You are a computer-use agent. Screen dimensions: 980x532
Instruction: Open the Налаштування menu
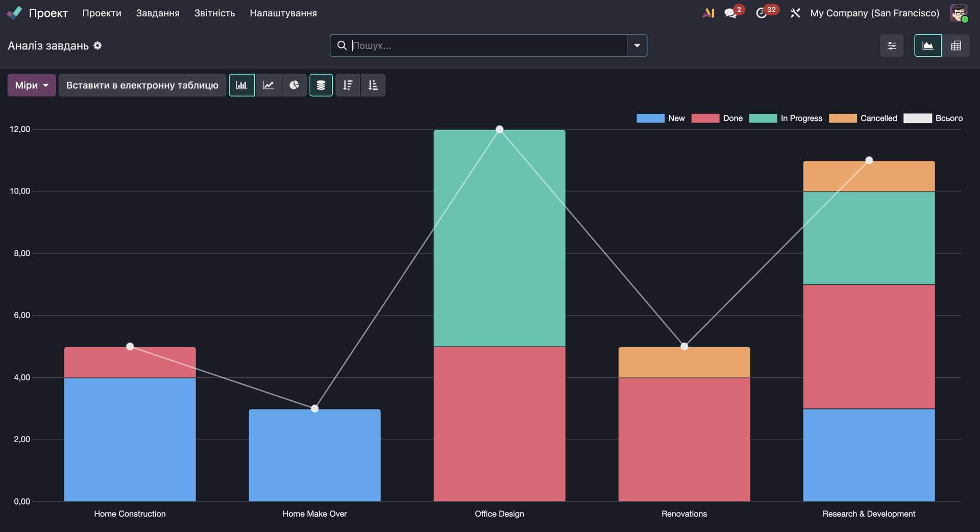[x=283, y=13]
